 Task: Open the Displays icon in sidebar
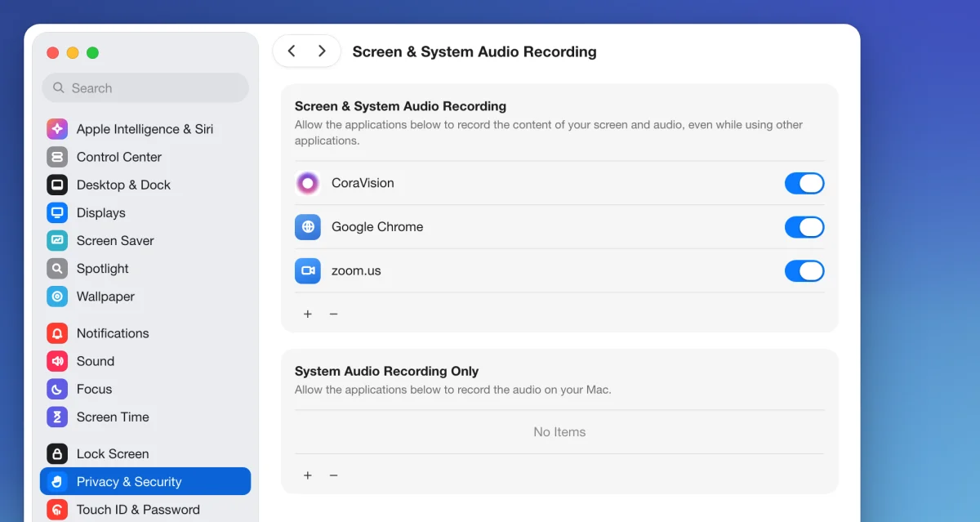[57, 212]
